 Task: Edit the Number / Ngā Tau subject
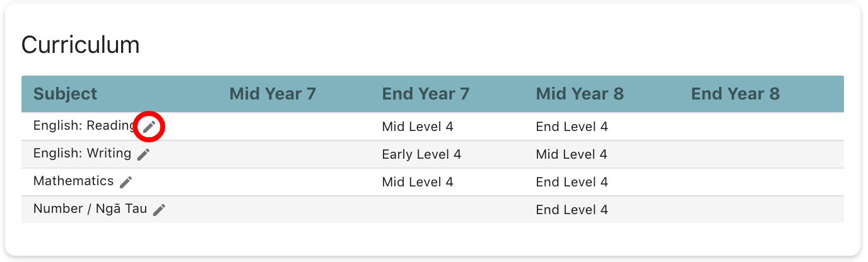(x=160, y=210)
